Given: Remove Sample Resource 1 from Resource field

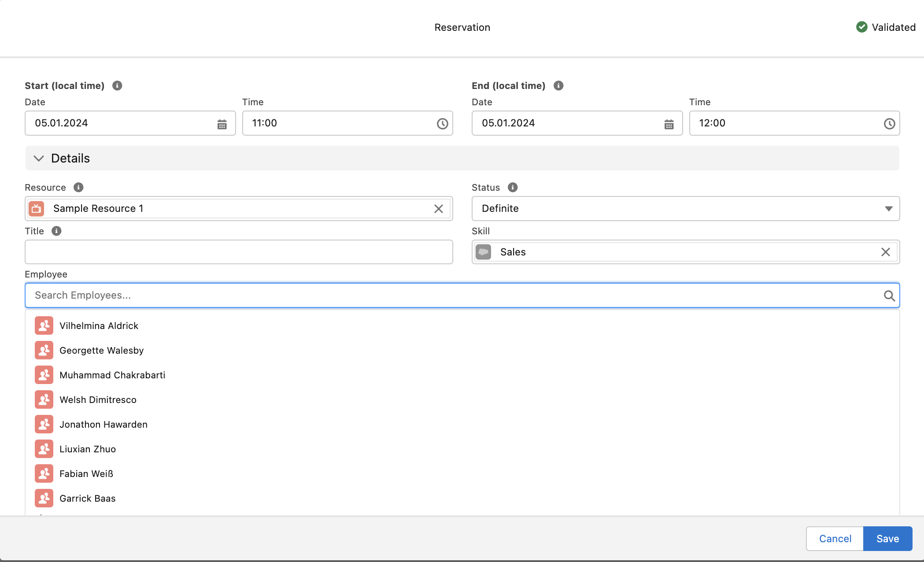Looking at the screenshot, I should [x=438, y=209].
